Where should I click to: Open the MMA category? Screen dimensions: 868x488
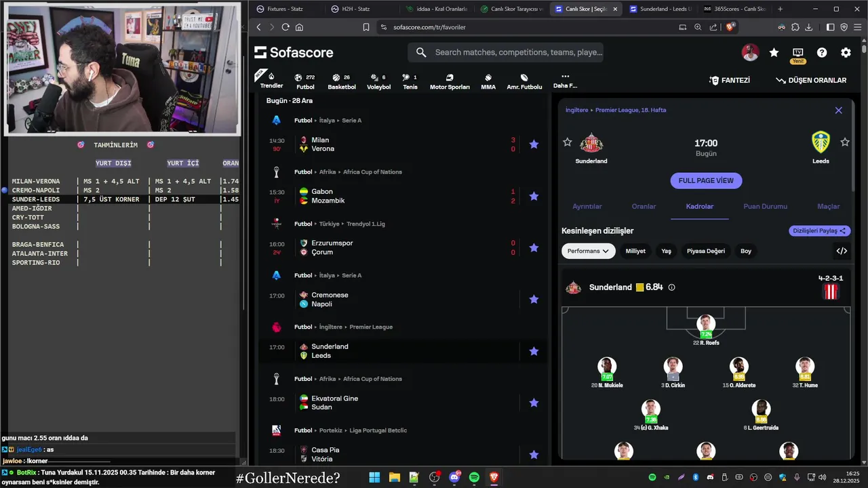488,81
